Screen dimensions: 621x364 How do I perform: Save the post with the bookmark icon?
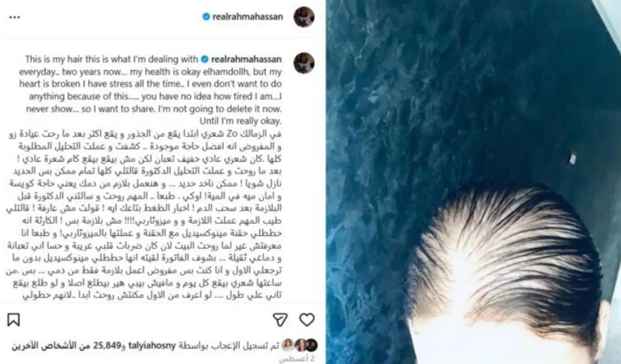coord(13,320)
